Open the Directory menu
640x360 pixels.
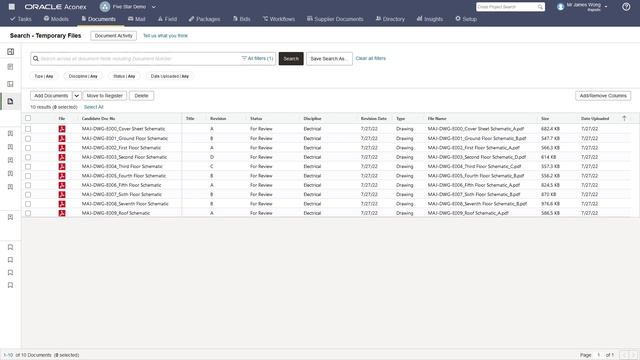click(x=390, y=19)
